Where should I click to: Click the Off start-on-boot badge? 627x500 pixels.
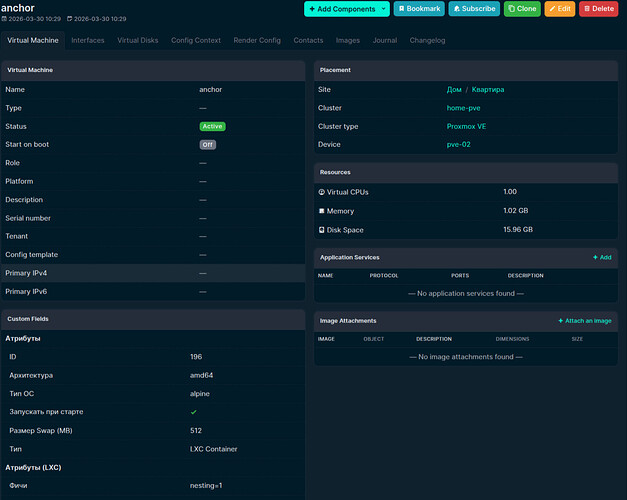click(x=208, y=145)
